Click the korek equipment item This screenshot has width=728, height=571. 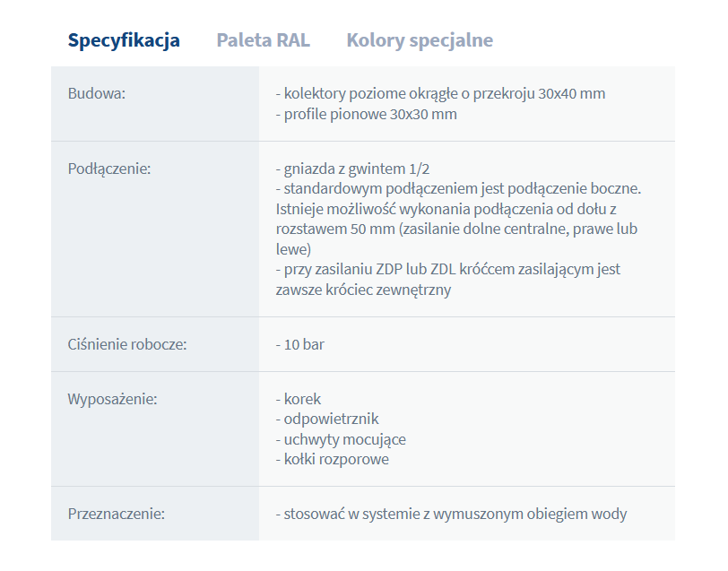click(298, 399)
